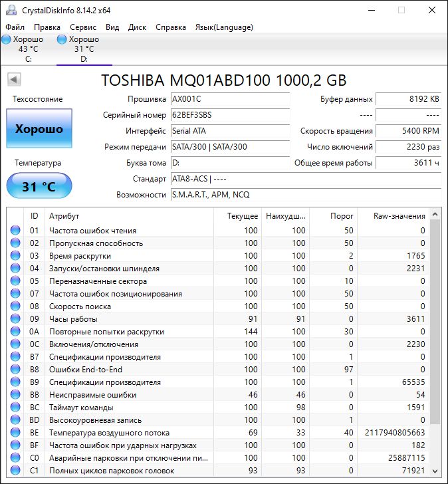Click the serial number field 62BEF3SBS
The width and height of the screenshot is (448, 484).
pos(229,115)
